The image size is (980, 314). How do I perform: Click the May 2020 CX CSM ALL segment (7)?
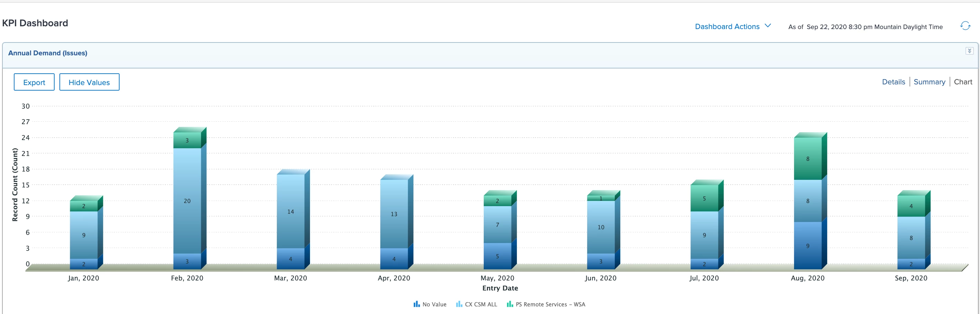[497, 224]
